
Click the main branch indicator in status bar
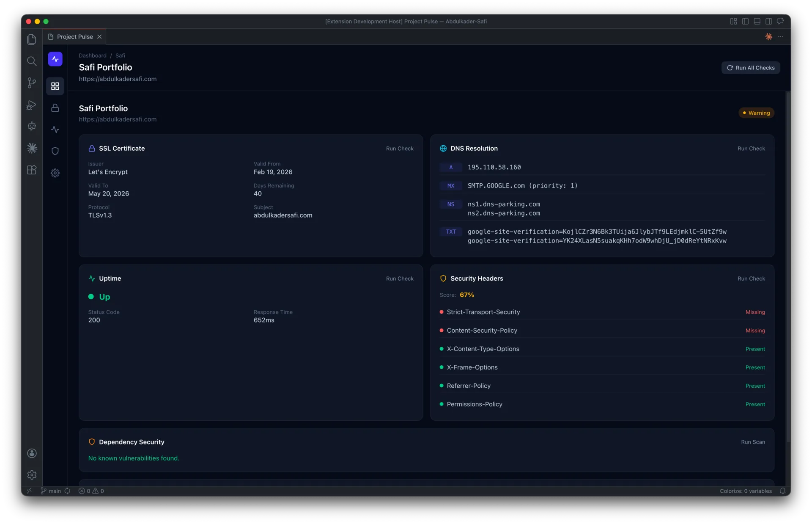51,491
